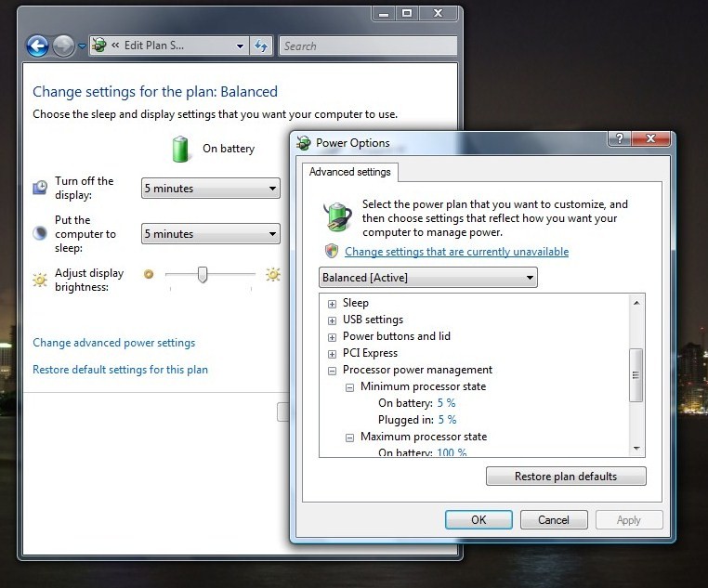Screen dimensions: 708x588
Task: Select Minimum processor state On battery 5 %
Action: tap(417, 403)
